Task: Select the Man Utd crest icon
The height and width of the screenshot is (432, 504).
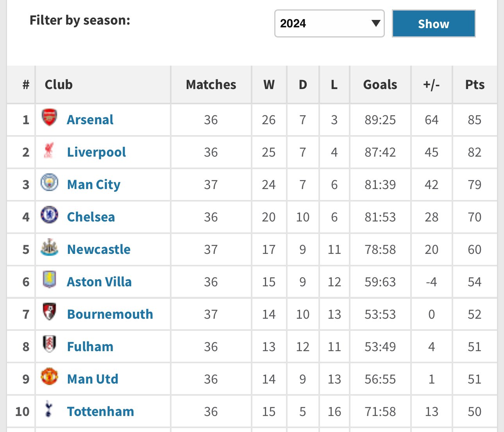Action: [50, 377]
